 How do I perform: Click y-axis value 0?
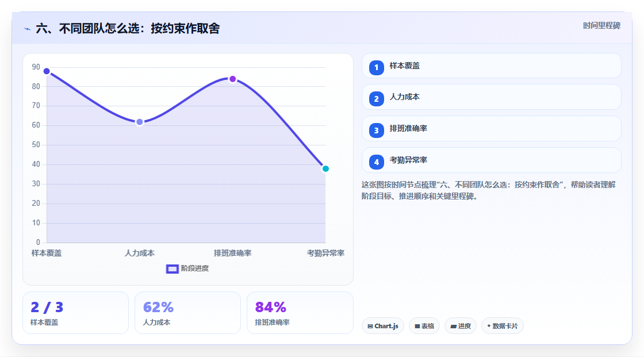[38, 243]
